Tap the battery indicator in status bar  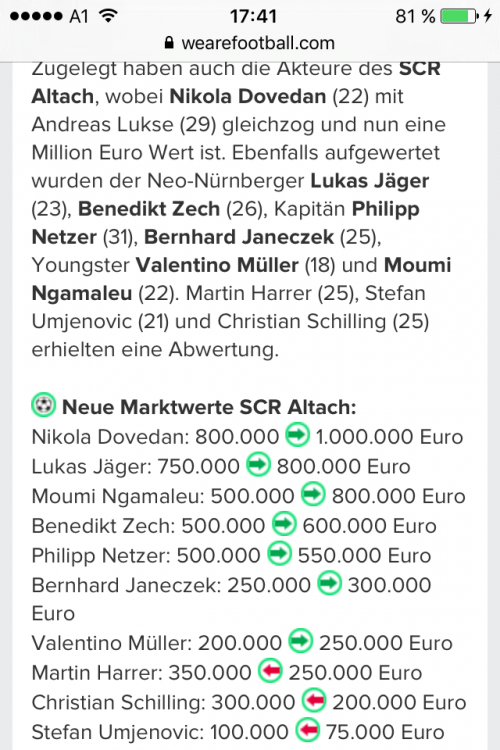click(x=459, y=16)
